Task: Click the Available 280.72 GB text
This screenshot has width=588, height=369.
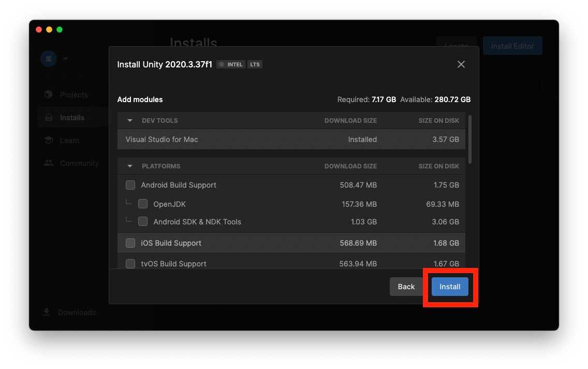Action: tap(435, 100)
